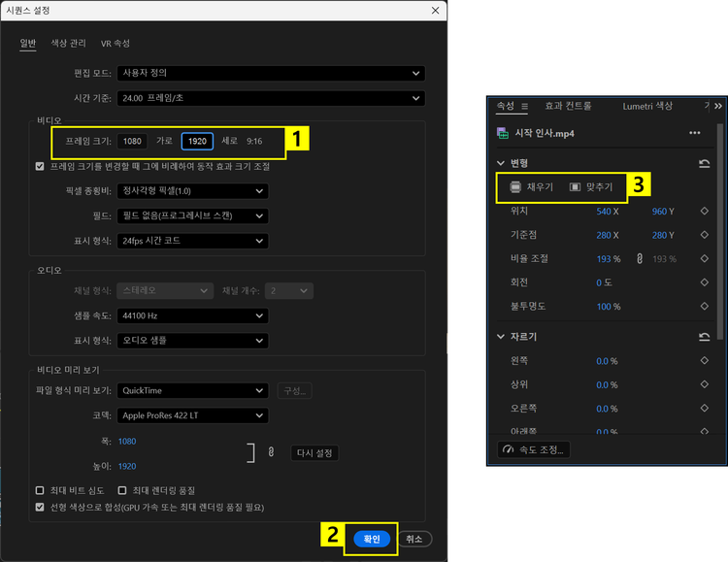Toggle the preview width-height link icon
The height and width of the screenshot is (562, 728).
click(271, 451)
